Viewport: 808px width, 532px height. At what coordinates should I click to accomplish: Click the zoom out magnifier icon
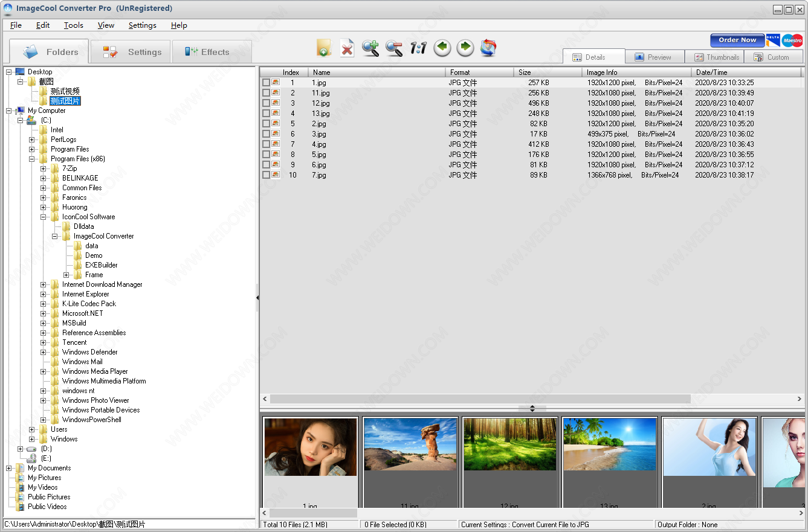(x=394, y=48)
